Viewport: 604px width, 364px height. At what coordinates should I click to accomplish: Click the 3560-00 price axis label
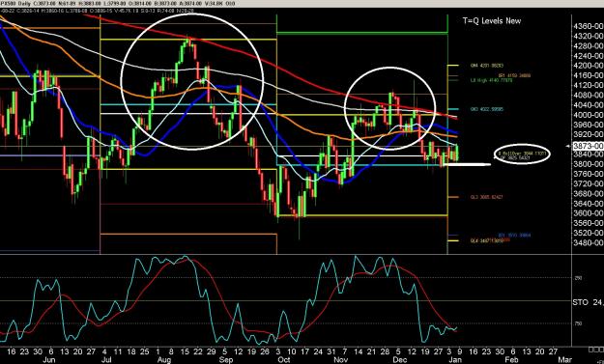588,223
